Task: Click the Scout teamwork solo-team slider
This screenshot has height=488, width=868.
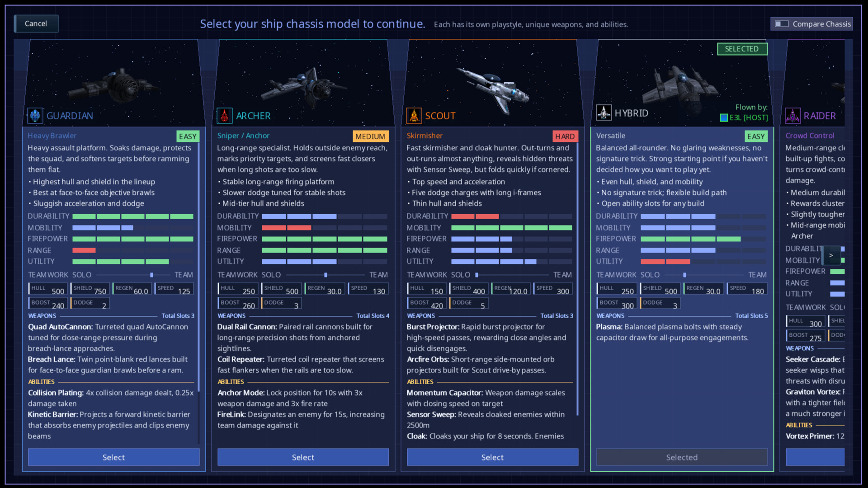Action: tap(512, 275)
